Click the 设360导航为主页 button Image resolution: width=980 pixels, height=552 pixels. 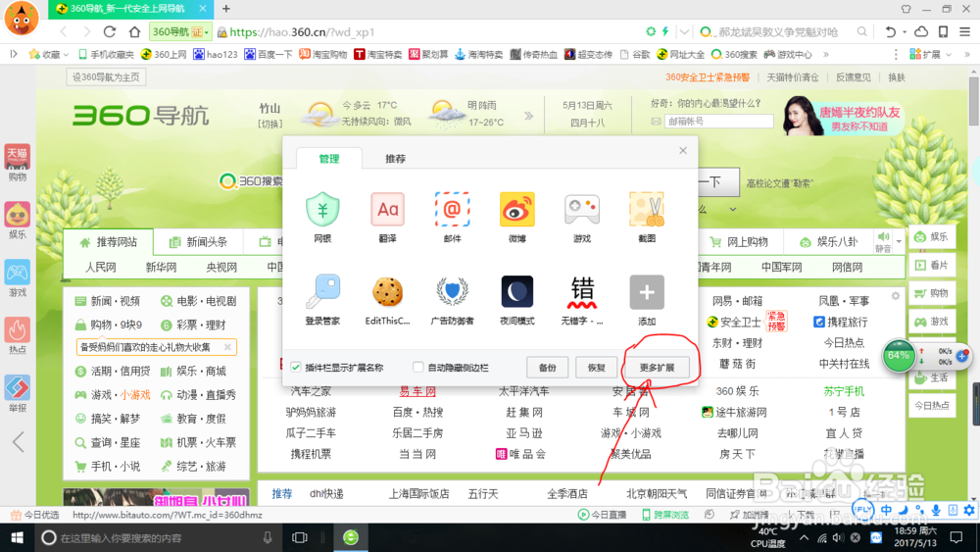coord(106,76)
